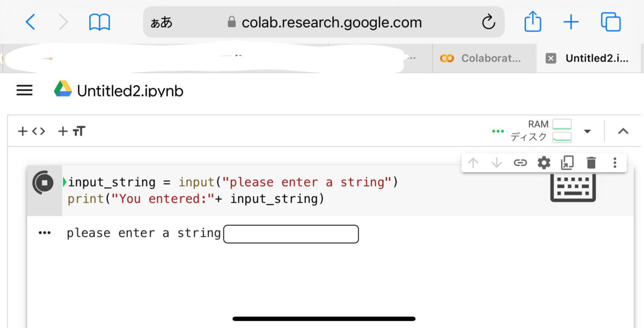This screenshot has height=328, width=644.
Task: Click the string input field in output
Action: pyautogui.click(x=291, y=234)
